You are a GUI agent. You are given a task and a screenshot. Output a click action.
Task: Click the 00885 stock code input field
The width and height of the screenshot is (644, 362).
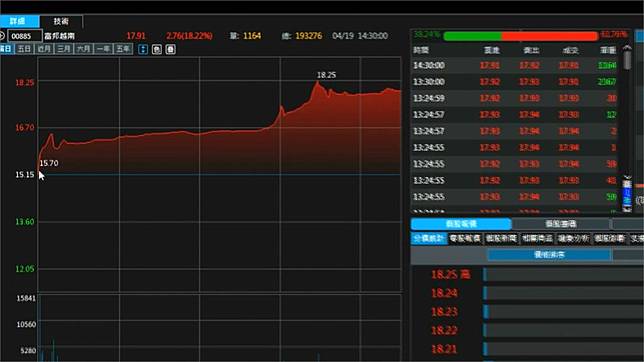25,36
